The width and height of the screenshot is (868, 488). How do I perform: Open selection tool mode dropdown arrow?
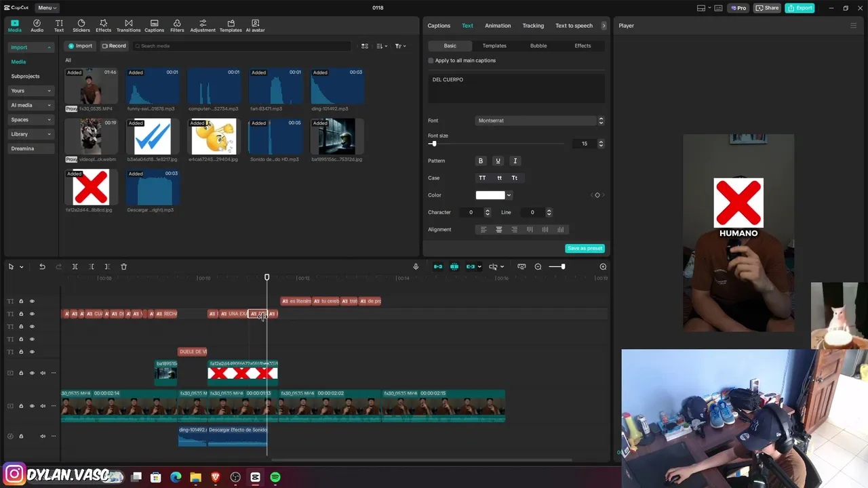coord(21,267)
